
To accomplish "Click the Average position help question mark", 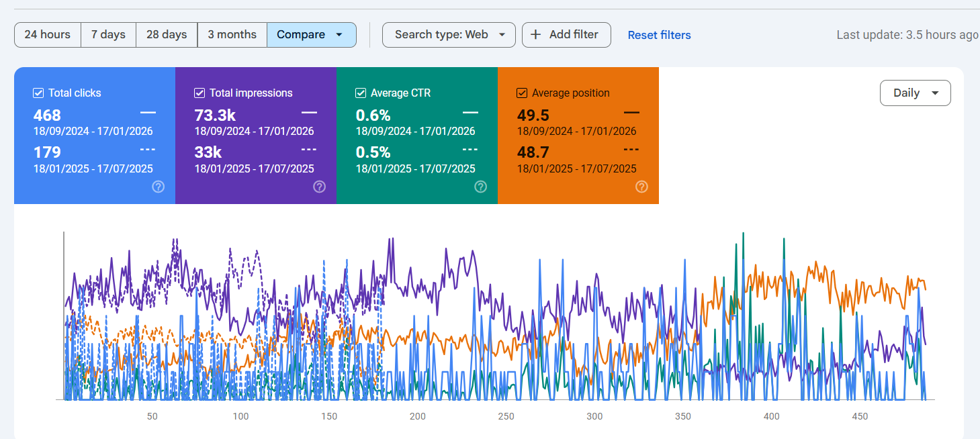I will pos(641,187).
